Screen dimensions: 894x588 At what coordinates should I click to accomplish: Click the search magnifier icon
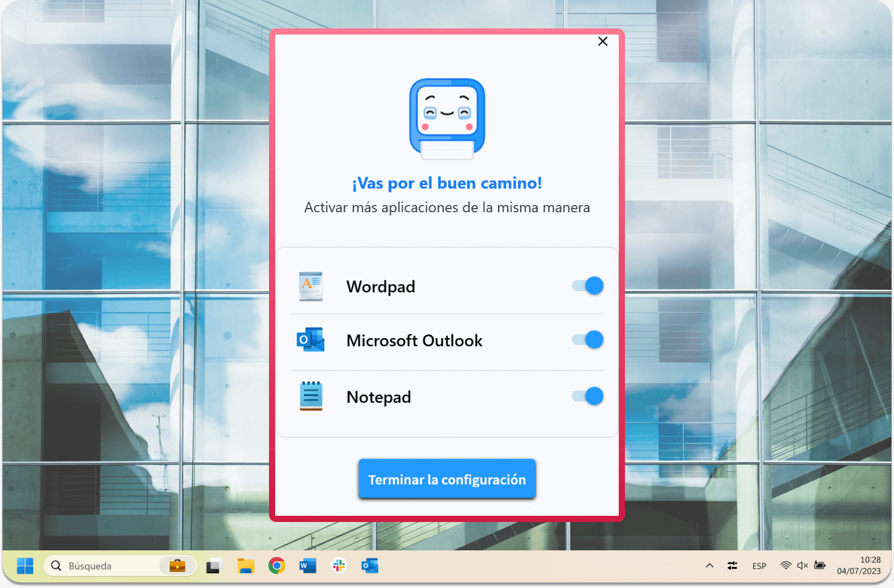(56, 566)
